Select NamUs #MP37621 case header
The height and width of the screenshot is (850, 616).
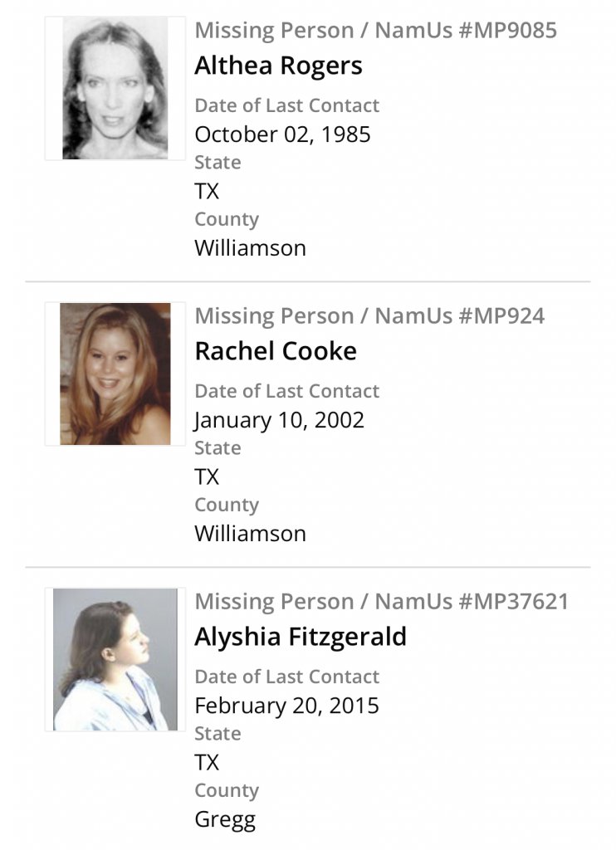tap(382, 602)
